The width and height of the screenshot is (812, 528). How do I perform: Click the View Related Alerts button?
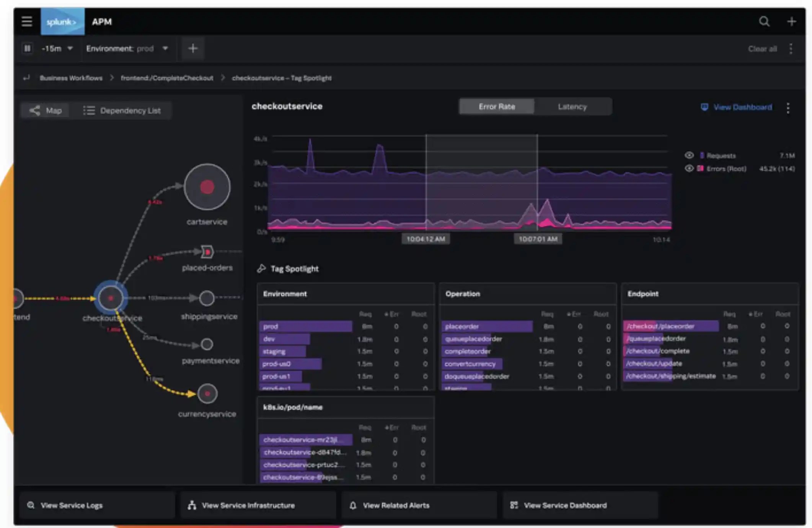pos(396,505)
